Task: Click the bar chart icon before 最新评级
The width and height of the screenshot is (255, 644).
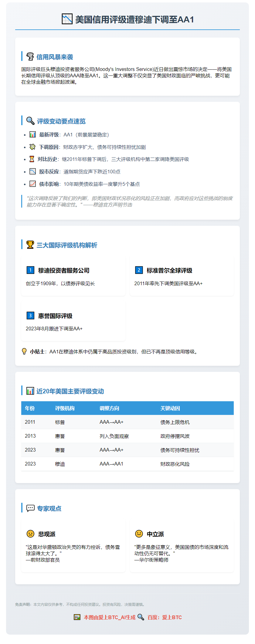Action: 32,134
